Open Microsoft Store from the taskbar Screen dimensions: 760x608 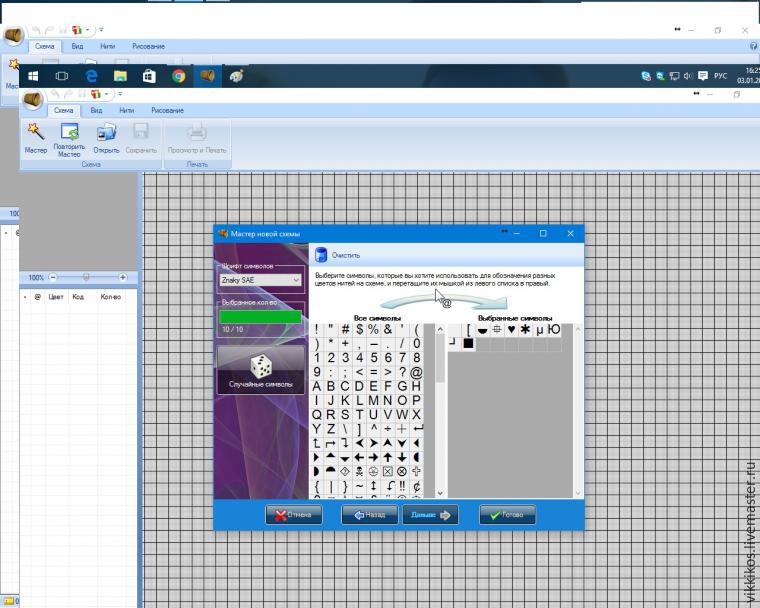tap(149, 76)
